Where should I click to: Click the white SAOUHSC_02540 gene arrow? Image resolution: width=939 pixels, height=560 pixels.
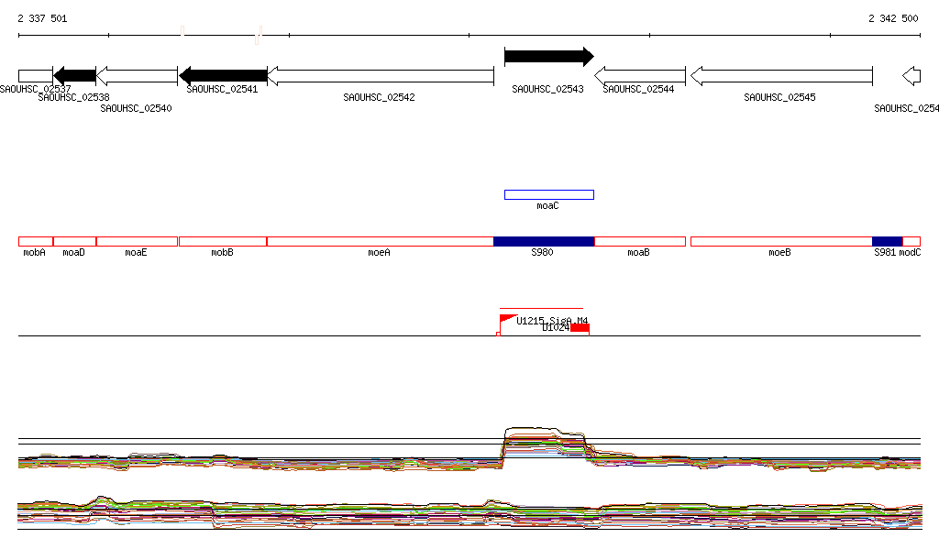point(137,75)
